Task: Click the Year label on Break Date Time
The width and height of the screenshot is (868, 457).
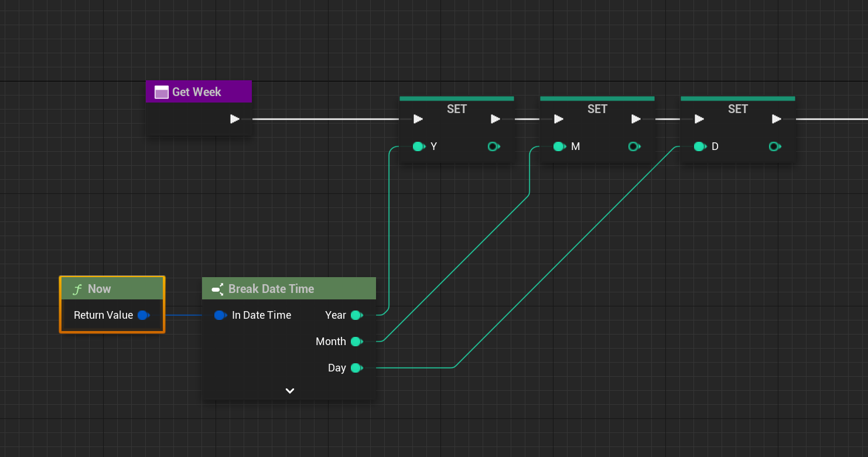Action: pos(336,315)
